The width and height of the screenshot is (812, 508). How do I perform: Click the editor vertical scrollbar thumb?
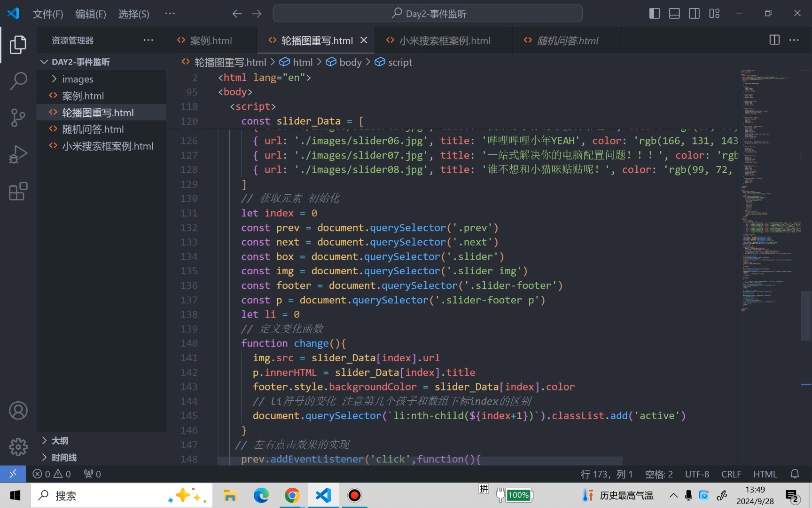pyautogui.click(x=806, y=316)
